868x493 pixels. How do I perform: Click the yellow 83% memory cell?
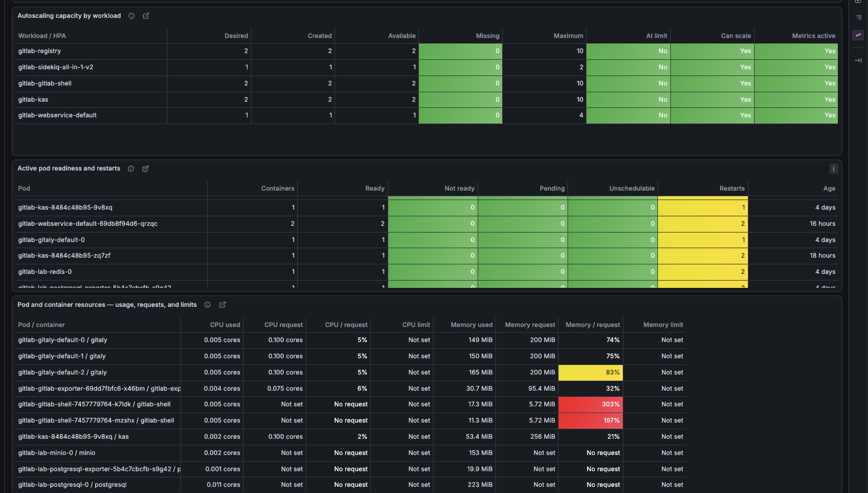point(590,372)
